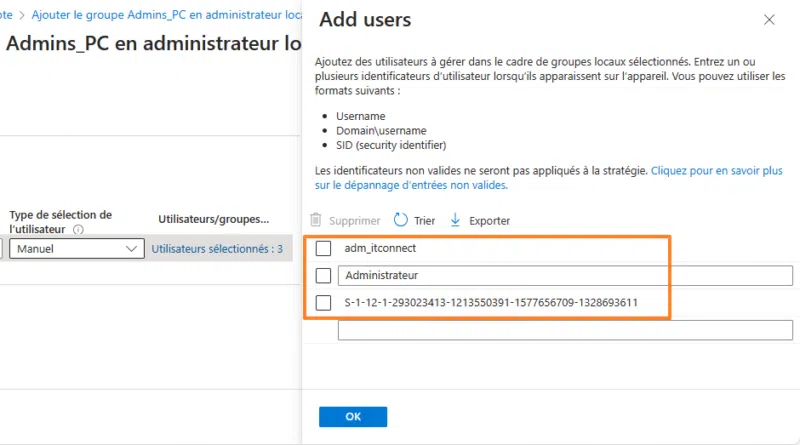Click the Exporter download arrow icon
The width and height of the screenshot is (800, 445).
(455, 220)
